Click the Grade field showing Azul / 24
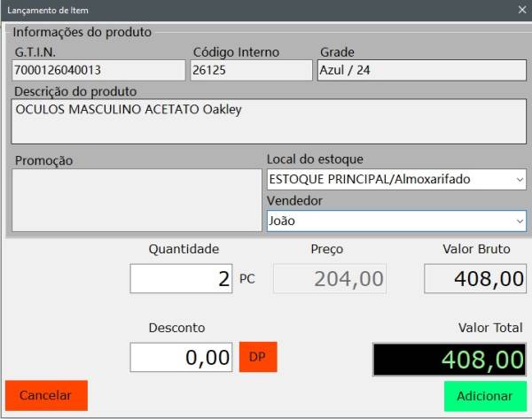The image size is (532, 419). [x=420, y=70]
